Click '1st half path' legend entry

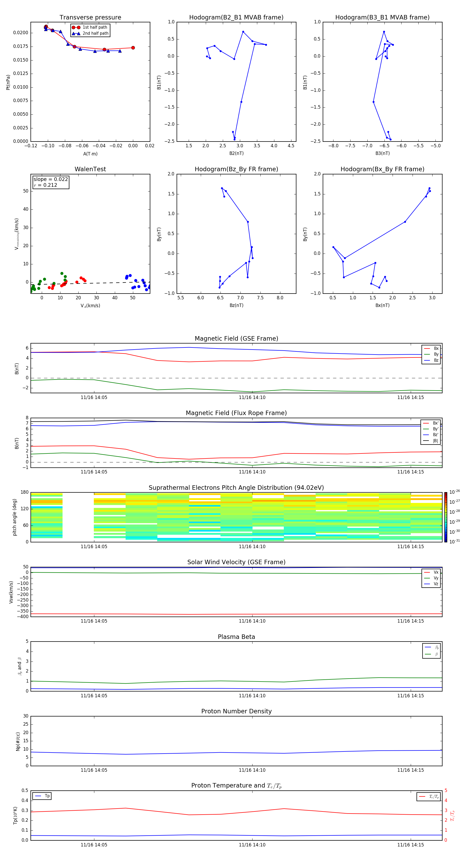(90, 27)
